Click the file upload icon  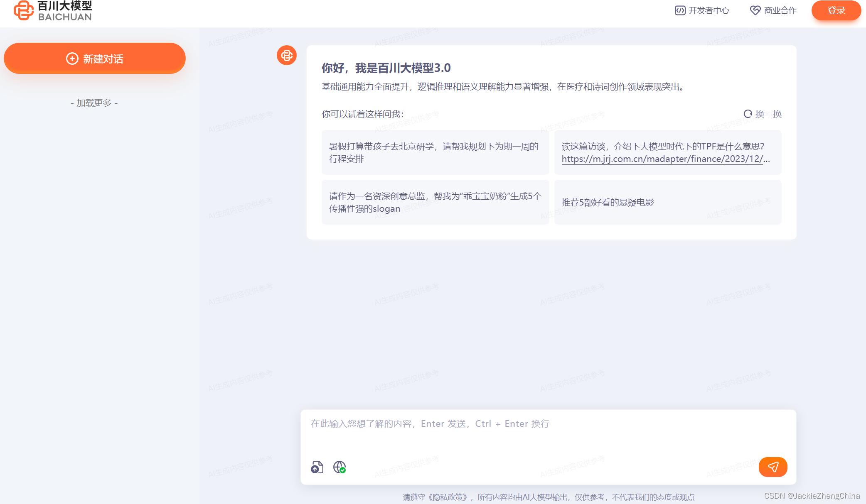pyautogui.click(x=317, y=467)
